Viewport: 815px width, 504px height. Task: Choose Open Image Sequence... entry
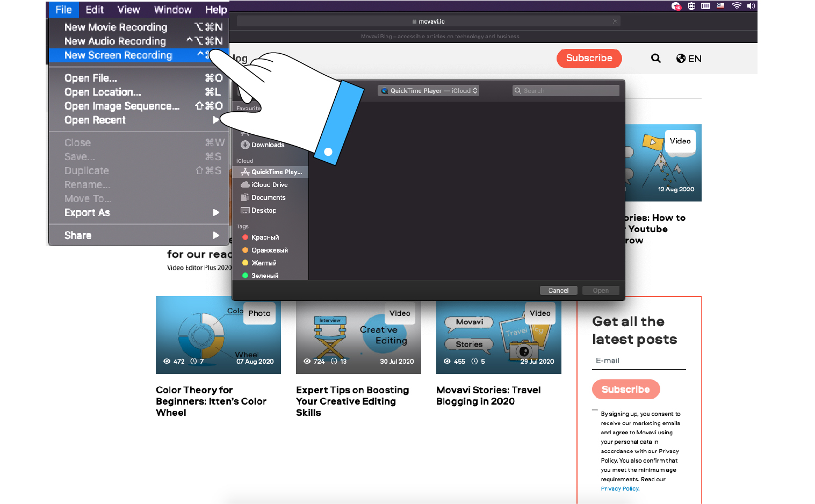tap(139, 106)
